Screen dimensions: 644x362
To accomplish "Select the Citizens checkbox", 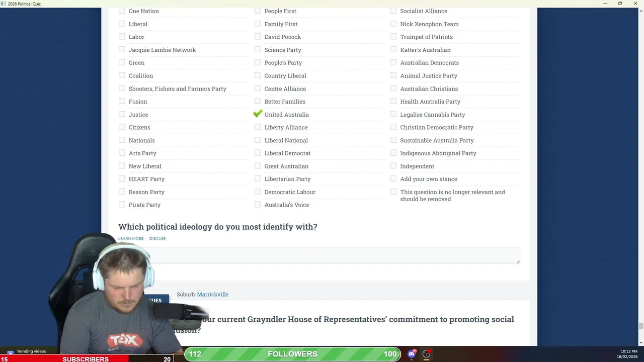I will [122, 127].
